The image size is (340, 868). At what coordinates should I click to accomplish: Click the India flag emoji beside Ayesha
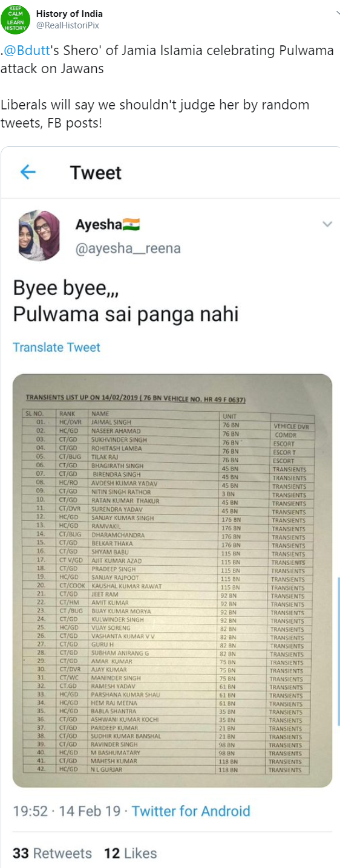point(131,225)
